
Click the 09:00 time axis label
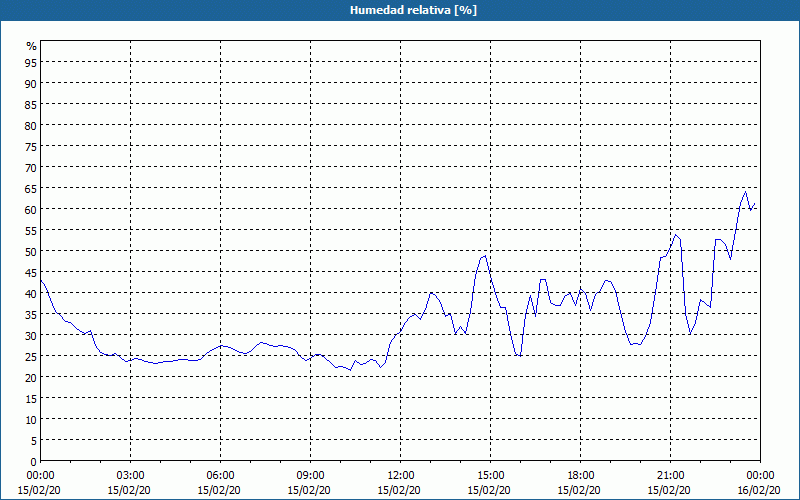point(311,476)
